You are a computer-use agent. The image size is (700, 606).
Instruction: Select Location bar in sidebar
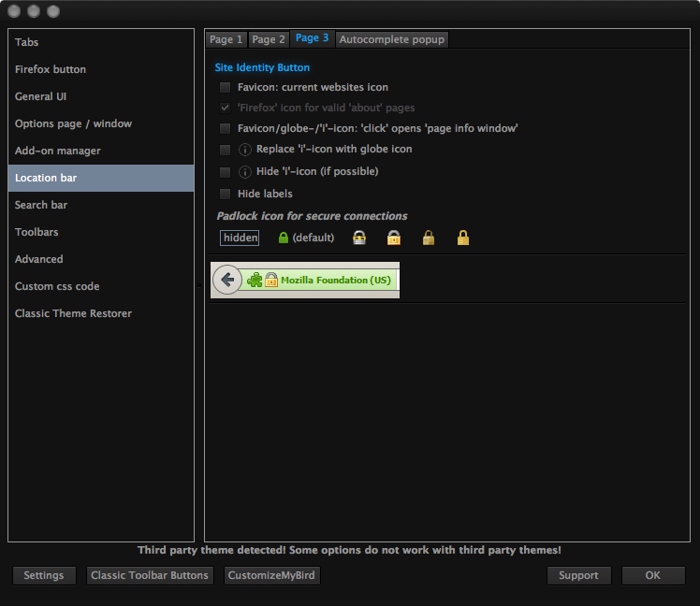(x=101, y=178)
